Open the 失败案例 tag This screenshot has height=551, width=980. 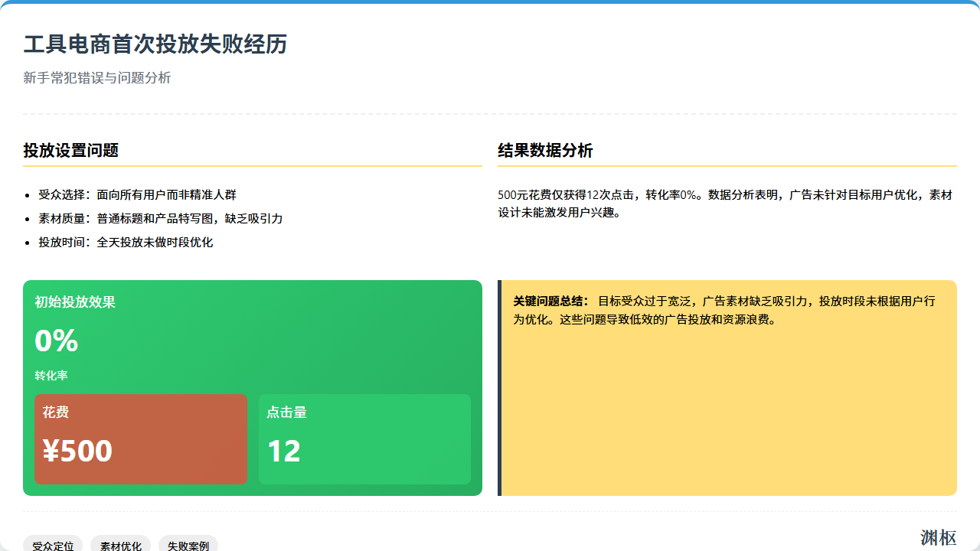(188, 546)
